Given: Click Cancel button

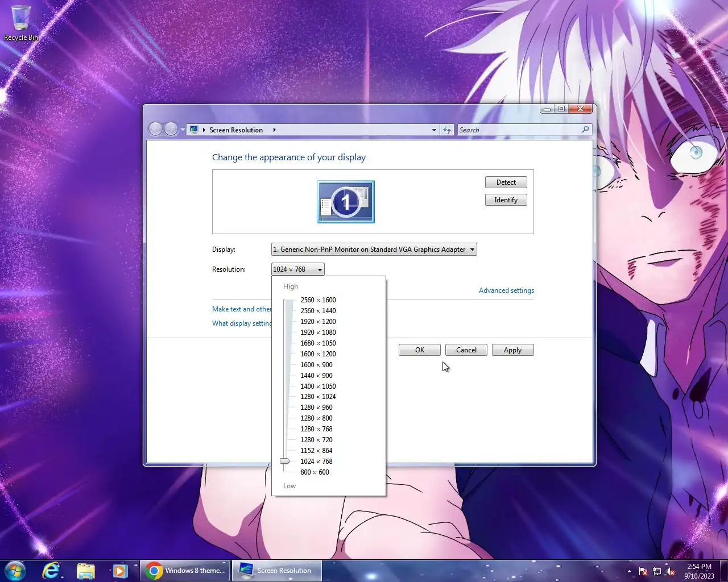Looking at the screenshot, I should pyautogui.click(x=466, y=350).
